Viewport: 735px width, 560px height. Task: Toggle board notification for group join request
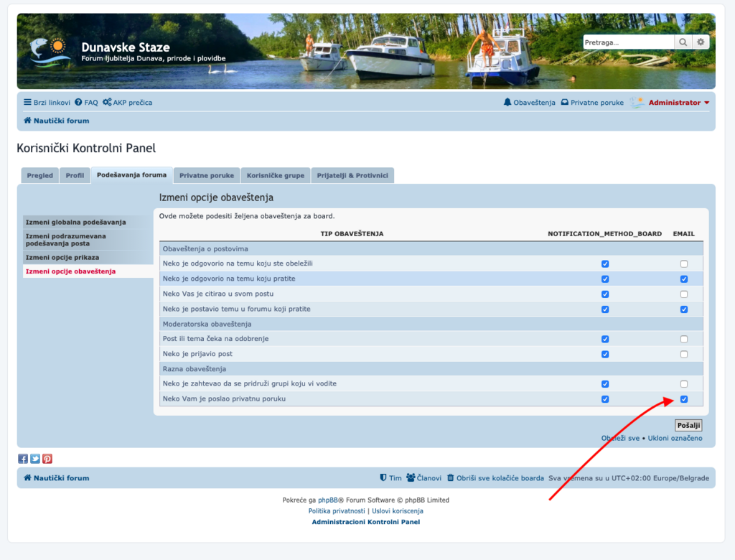[x=605, y=384]
